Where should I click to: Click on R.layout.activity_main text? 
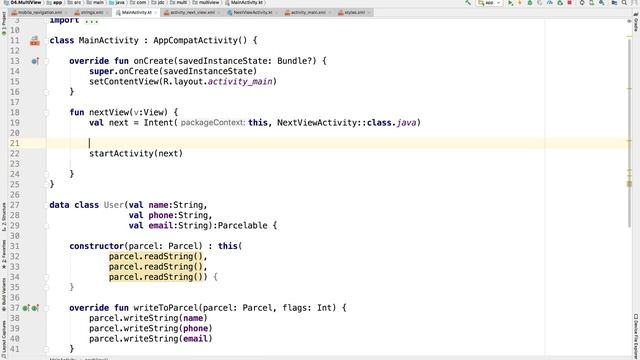pyautogui.click(x=218, y=82)
